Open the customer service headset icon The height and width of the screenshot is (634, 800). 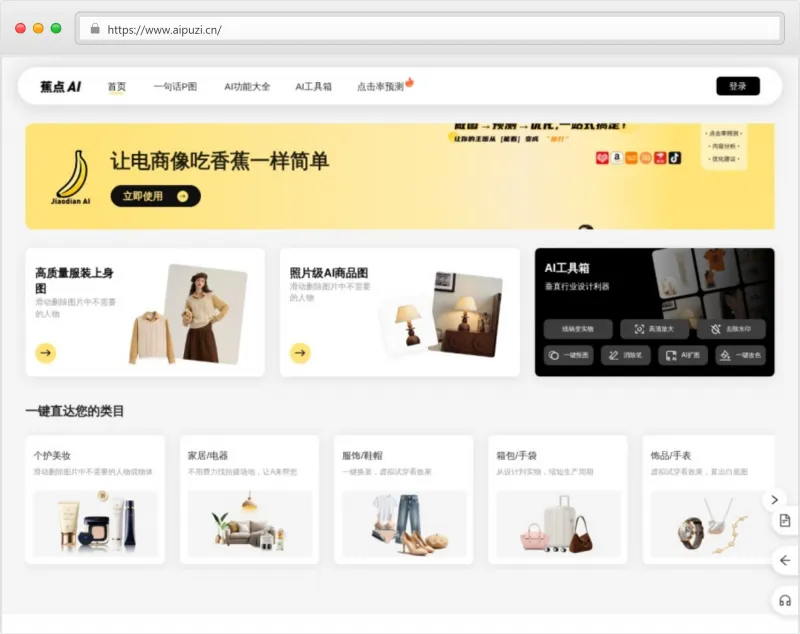[x=785, y=599]
